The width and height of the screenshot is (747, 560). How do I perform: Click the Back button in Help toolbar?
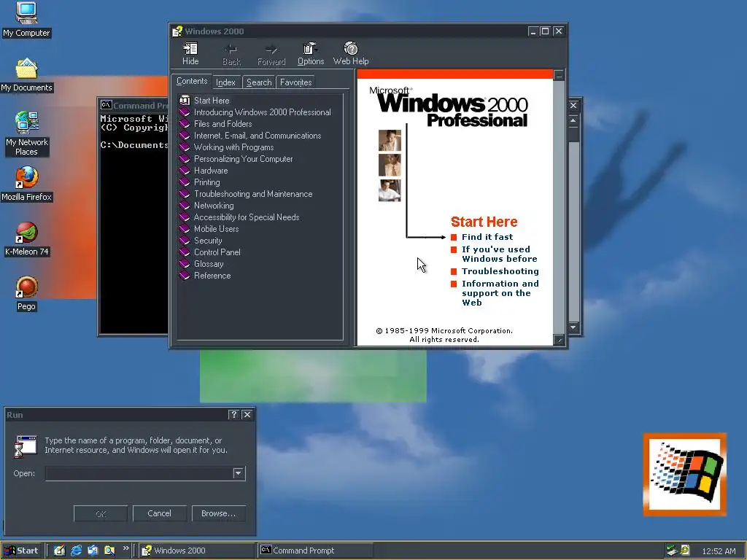tap(231, 53)
